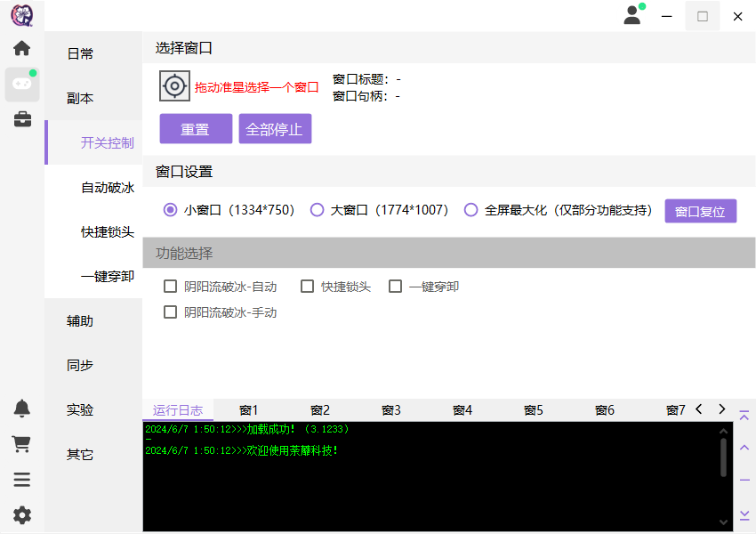Click the 欢迎使用荼蘼科技 log line
756x534 pixels.
(x=241, y=450)
